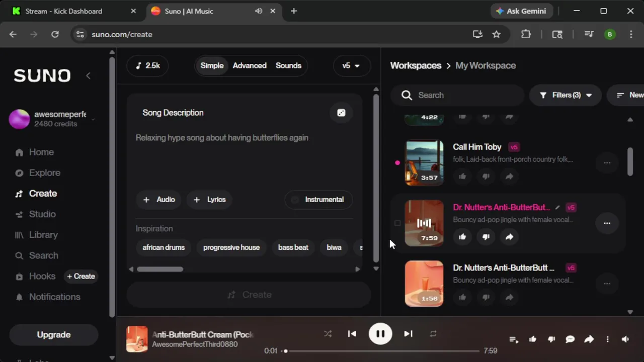Screen dimensions: 644x362
Task: Open the Newest sort dropdown
Action: [625, 95]
